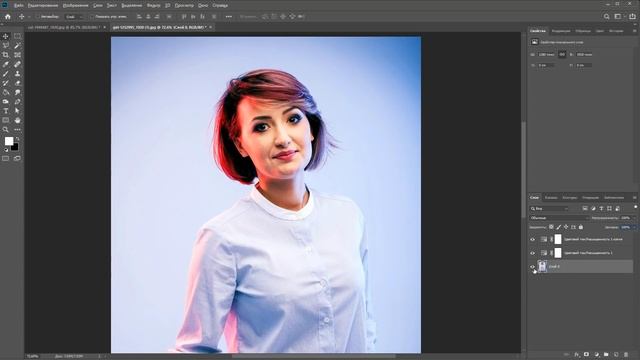Viewport: 640px width, 360px height.
Task: Select the Crop tool
Action: click(6, 55)
